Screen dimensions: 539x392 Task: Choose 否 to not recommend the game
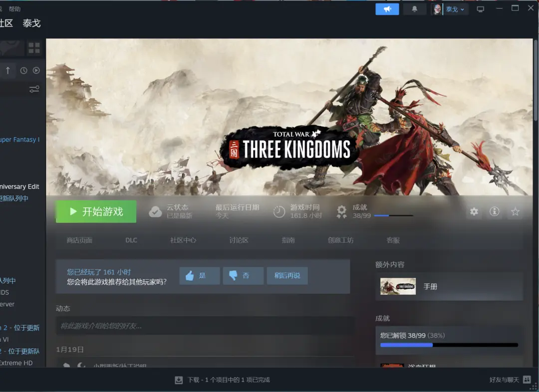pos(243,275)
